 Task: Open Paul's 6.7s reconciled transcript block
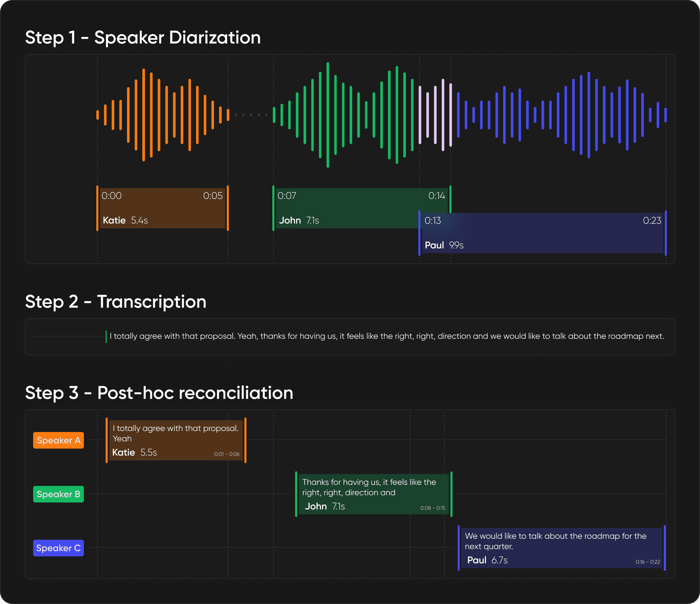[x=561, y=548]
